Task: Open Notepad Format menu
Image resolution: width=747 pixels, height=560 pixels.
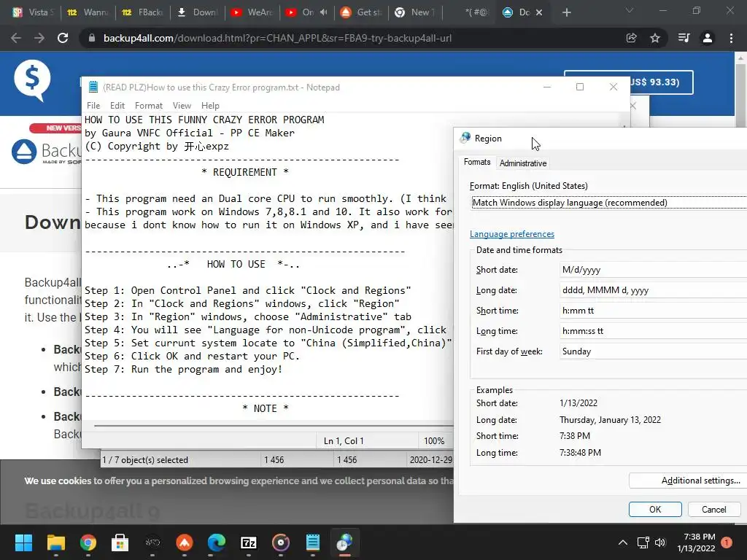Action: 149,105
